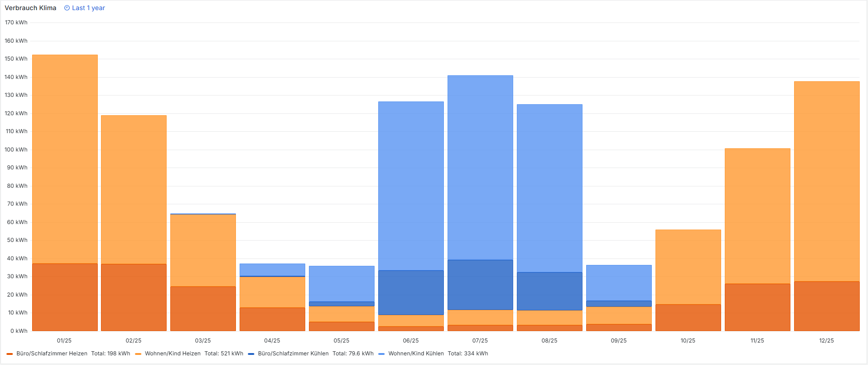
Task: Open the Last 1 year time range
Action: tap(88, 8)
